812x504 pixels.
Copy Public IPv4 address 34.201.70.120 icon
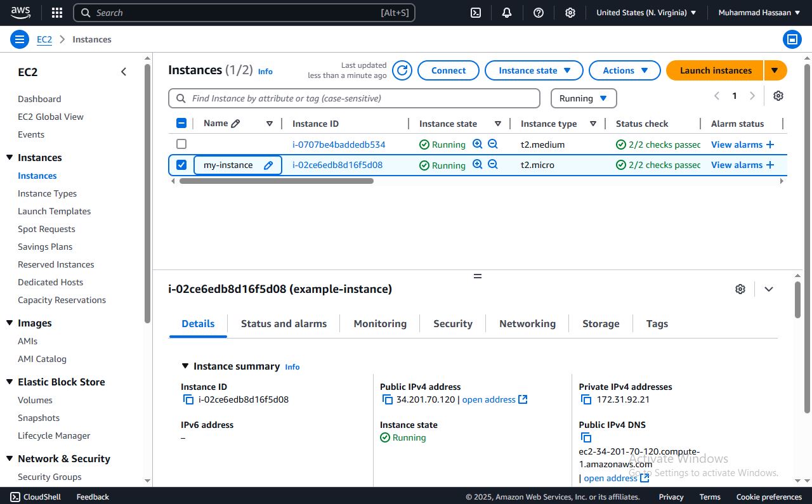coord(388,399)
